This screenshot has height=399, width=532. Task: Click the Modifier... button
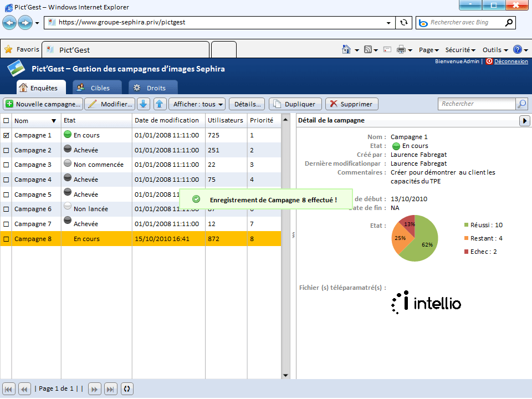click(x=110, y=104)
